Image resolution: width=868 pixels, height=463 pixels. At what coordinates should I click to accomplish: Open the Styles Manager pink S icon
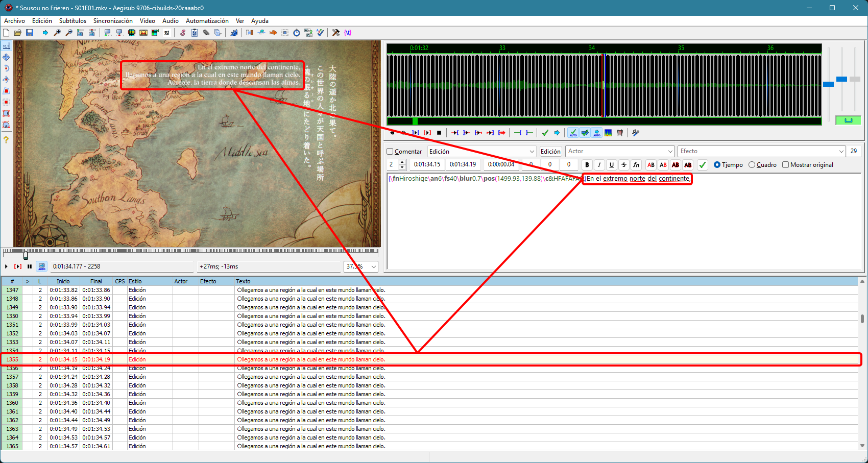pyautogui.click(x=183, y=33)
